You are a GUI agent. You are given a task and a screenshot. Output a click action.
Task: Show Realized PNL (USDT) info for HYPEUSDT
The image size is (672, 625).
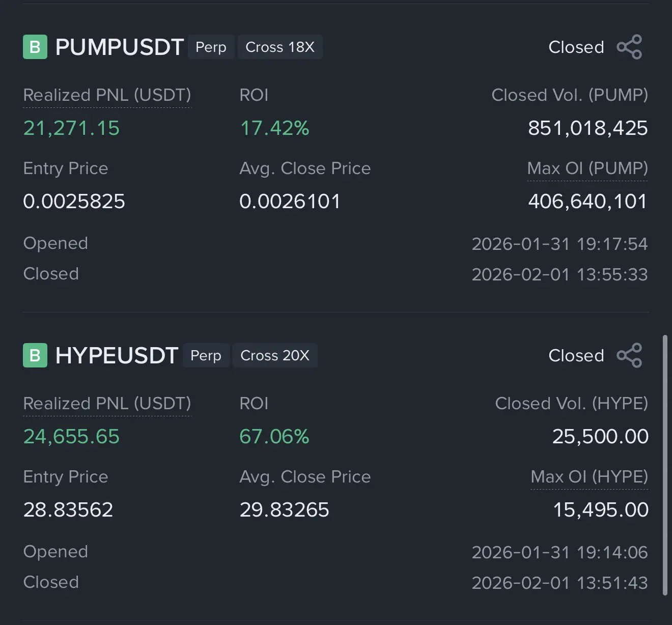pos(107,404)
